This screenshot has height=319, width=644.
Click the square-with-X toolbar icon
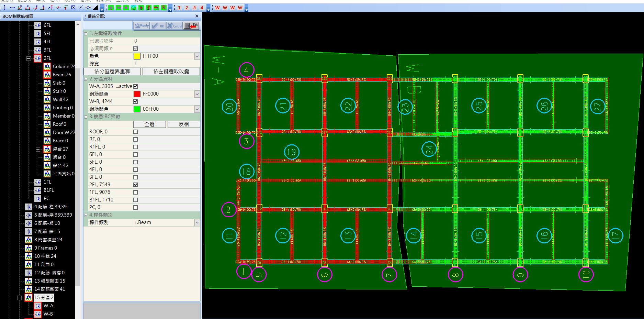pos(73,7)
